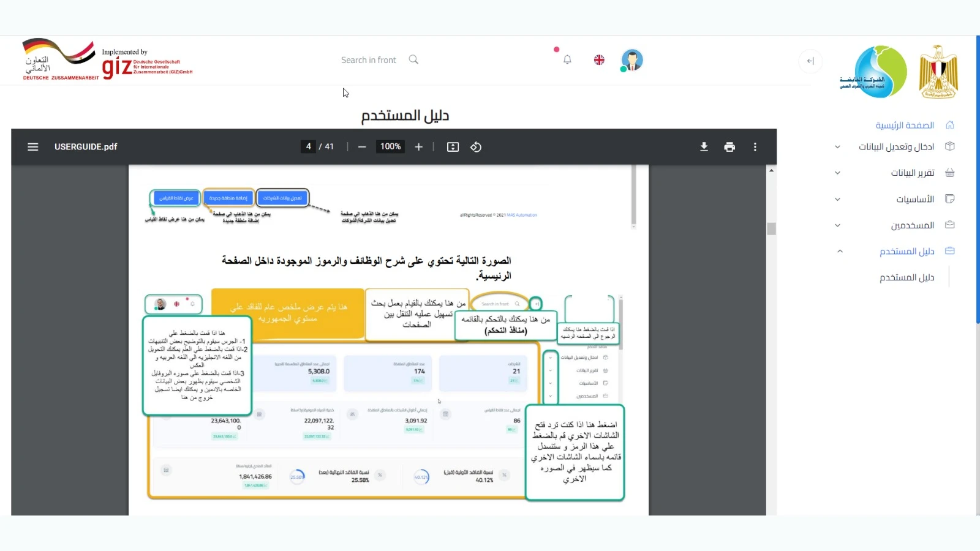Screen dimensions: 980x551
Task: Click the Search in front field
Action: pyautogui.click(x=369, y=60)
